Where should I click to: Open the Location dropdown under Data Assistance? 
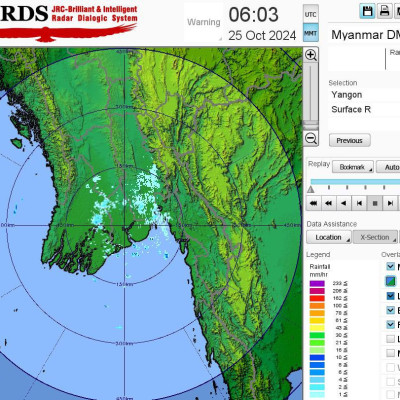(329, 237)
